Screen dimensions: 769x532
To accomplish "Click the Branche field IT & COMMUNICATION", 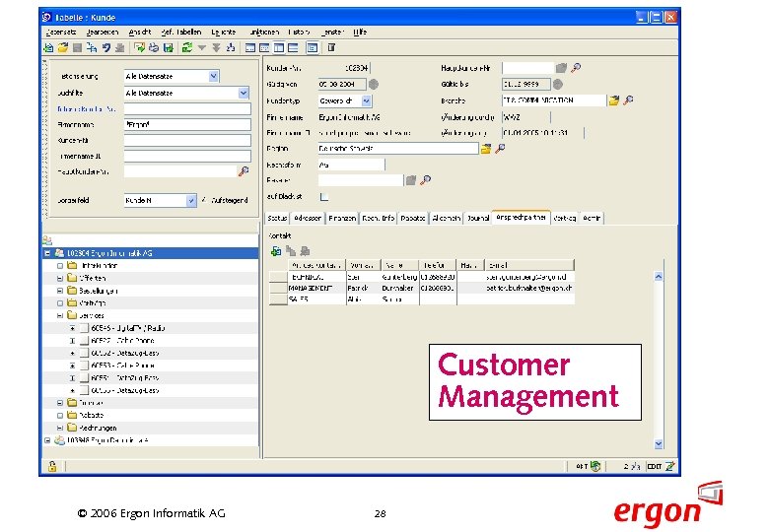I will coord(554,100).
